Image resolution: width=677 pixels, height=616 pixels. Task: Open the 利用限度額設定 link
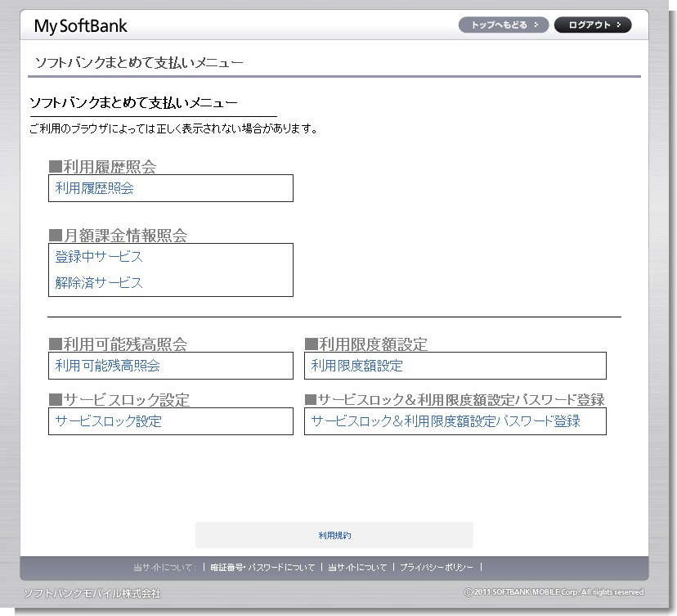click(357, 366)
